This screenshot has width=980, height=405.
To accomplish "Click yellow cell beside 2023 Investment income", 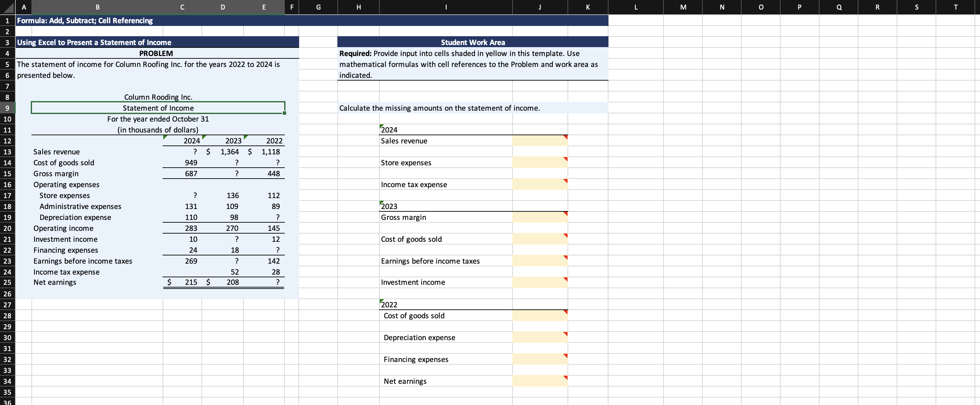I will click(x=540, y=282).
